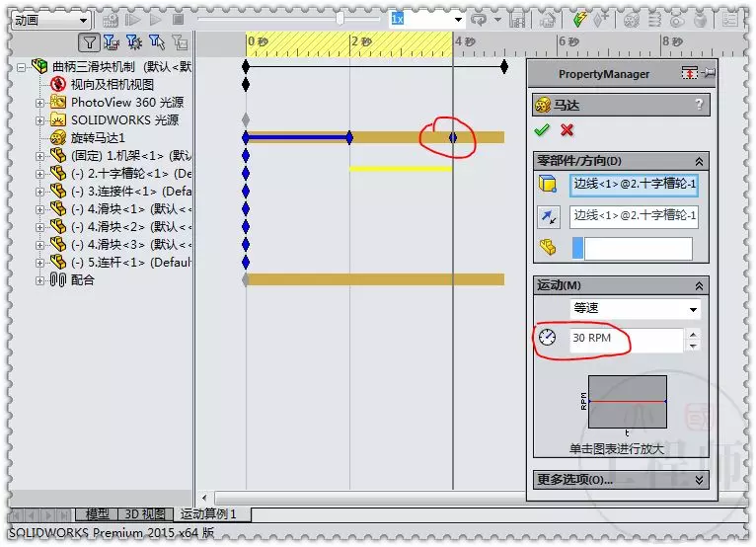Click the help question mark in 马达 header
756x547 pixels.
point(699,105)
